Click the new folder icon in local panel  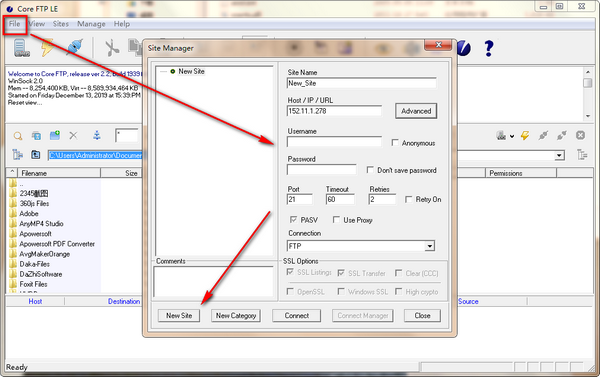pos(55,135)
